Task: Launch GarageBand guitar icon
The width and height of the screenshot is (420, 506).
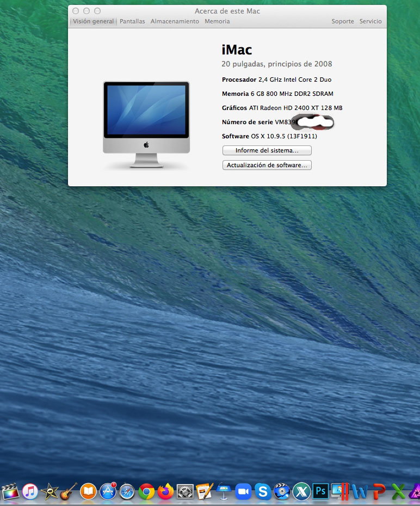Action: coord(69,491)
